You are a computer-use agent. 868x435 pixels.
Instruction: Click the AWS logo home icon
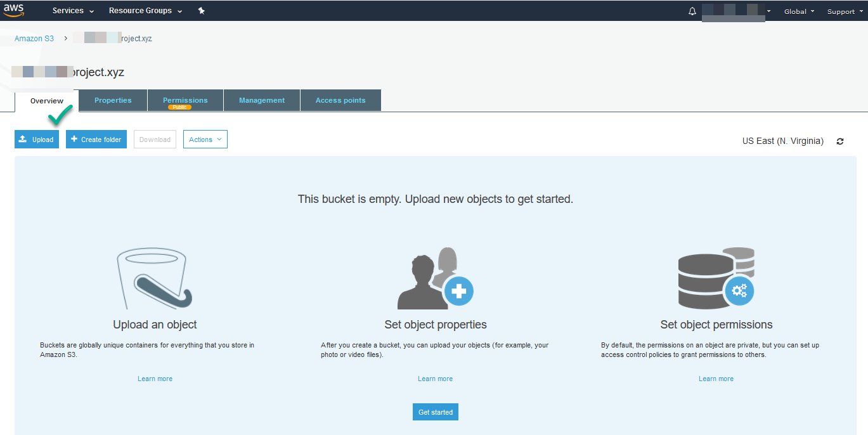[x=13, y=11]
